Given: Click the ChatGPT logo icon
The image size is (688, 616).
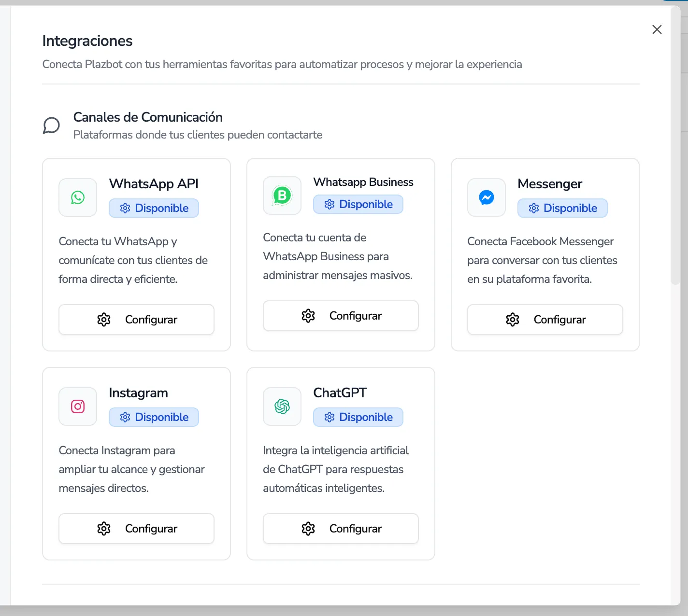Looking at the screenshot, I should pyautogui.click(x=282, y=406).
